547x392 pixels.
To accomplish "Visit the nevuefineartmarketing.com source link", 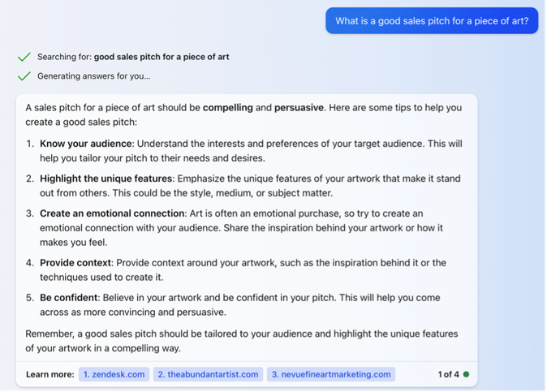I will [331, 374].
